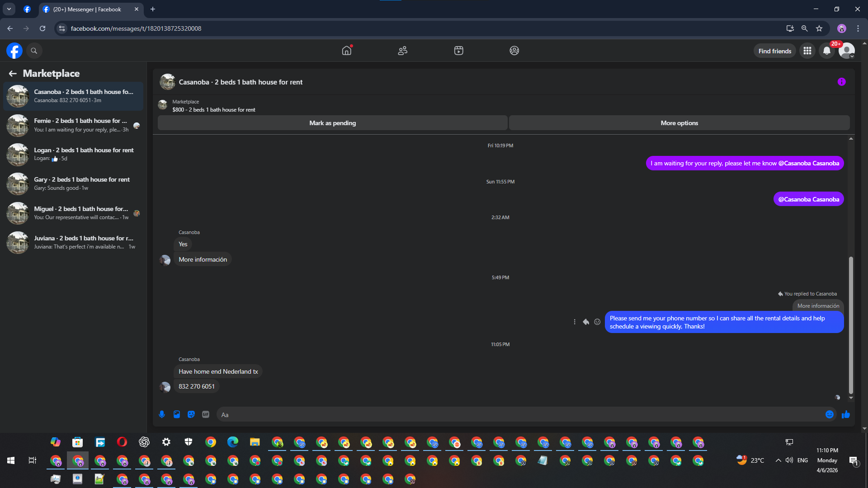Open conversation information panel icon
Viewport: 868px width, 488px height.
(841, 82)
